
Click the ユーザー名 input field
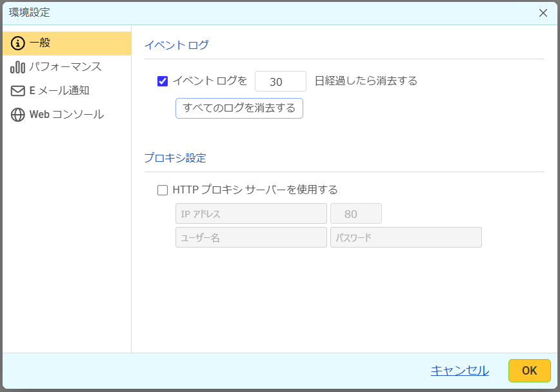click(251, 237)
